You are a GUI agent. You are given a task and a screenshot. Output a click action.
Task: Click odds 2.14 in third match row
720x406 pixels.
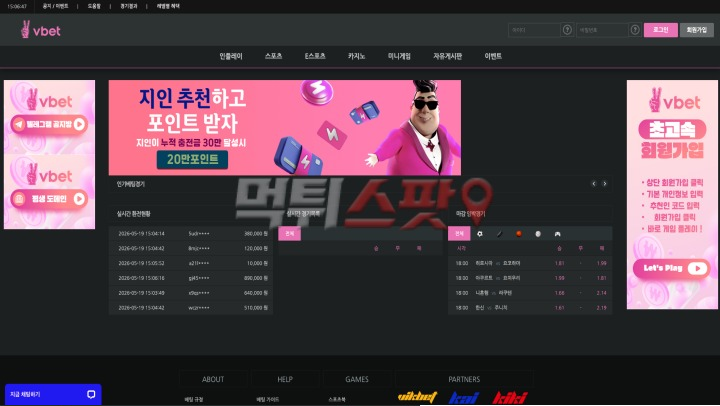(x=602, y=293)
